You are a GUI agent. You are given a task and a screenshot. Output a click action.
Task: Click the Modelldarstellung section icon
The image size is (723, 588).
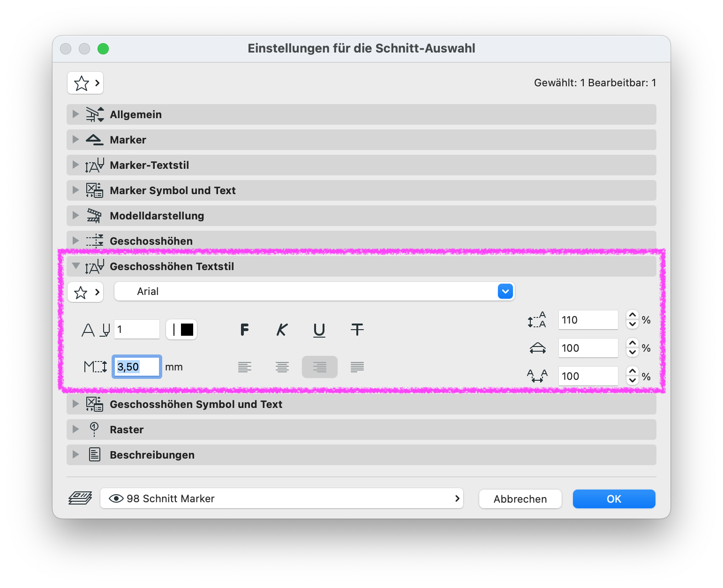(x=94, y=216)
